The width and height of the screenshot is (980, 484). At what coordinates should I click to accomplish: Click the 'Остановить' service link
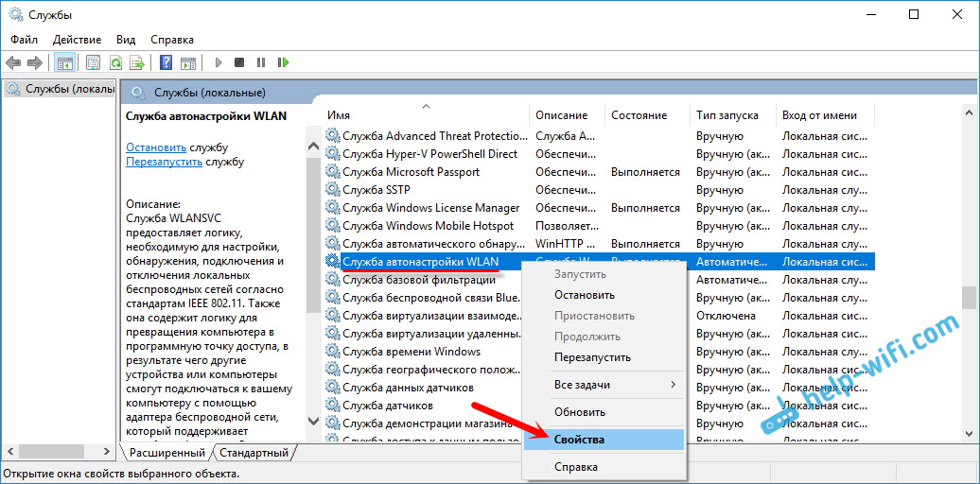coord(156,147)
